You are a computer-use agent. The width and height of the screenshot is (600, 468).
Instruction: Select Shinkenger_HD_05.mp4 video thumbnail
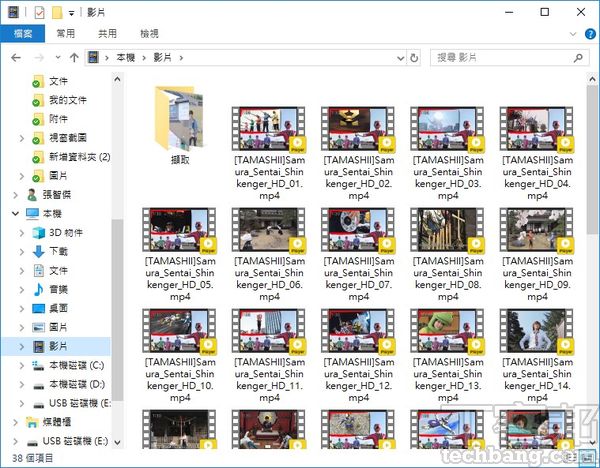tap(179, 230)
